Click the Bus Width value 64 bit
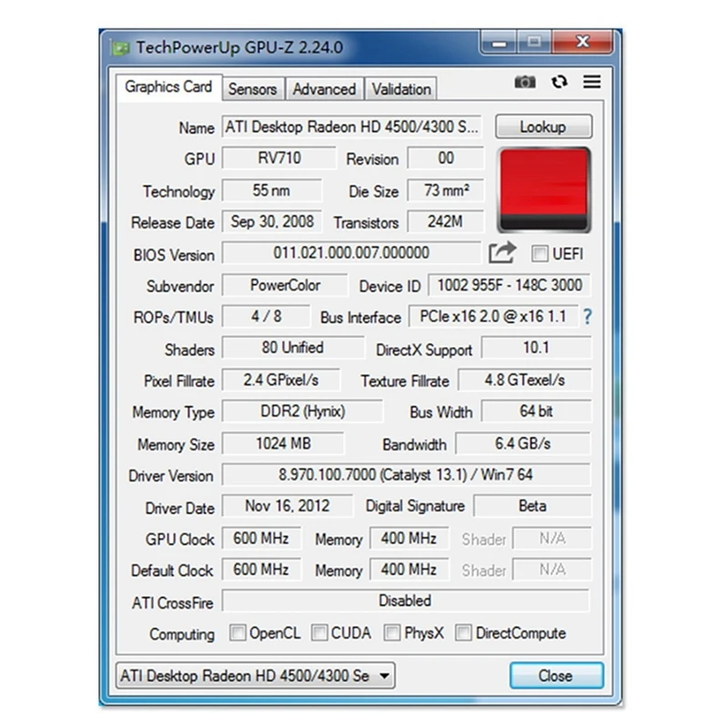This screenshot has height=728, width=728. point(536,412)
